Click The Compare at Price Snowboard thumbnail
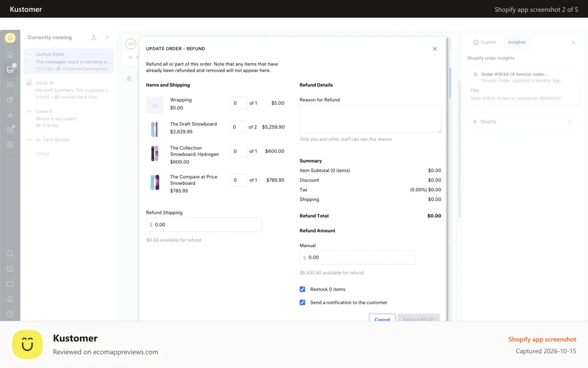 tap(155, 183)
